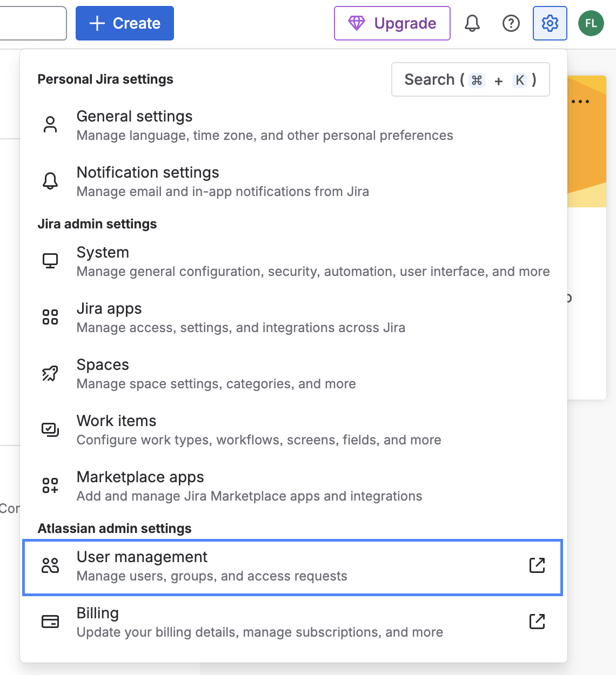Click the Upgrade button

392,23
